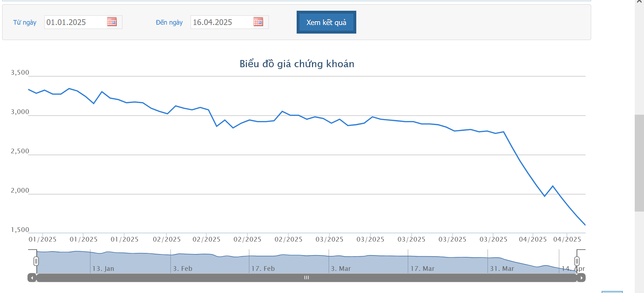Click the 17. Mar navigator label
The height and width of the screenshot is (293, 644).
pos(422,269)
